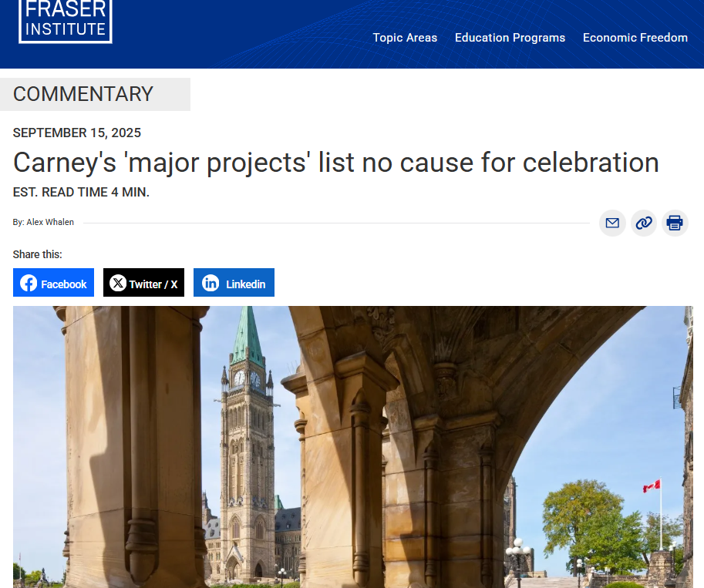Share the article on Facebook
Image resolution: width=704 pixels, height=588 pixels.
(x=53, y=282)
